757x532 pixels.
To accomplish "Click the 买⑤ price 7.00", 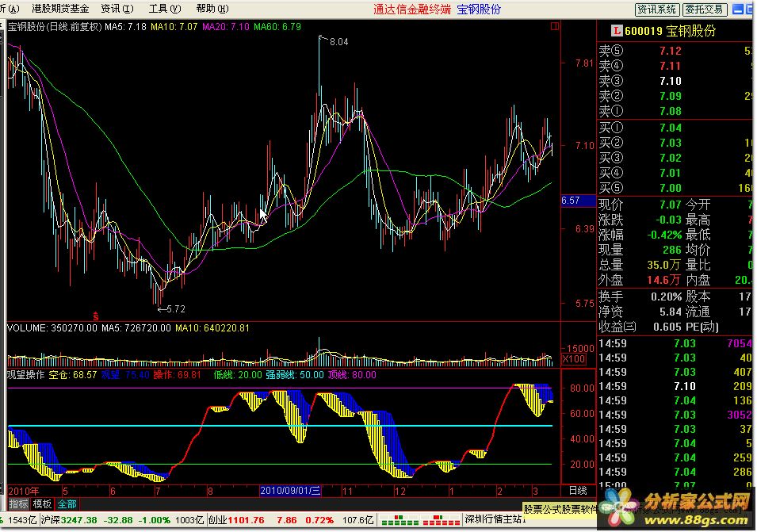I will click(671, 188).
